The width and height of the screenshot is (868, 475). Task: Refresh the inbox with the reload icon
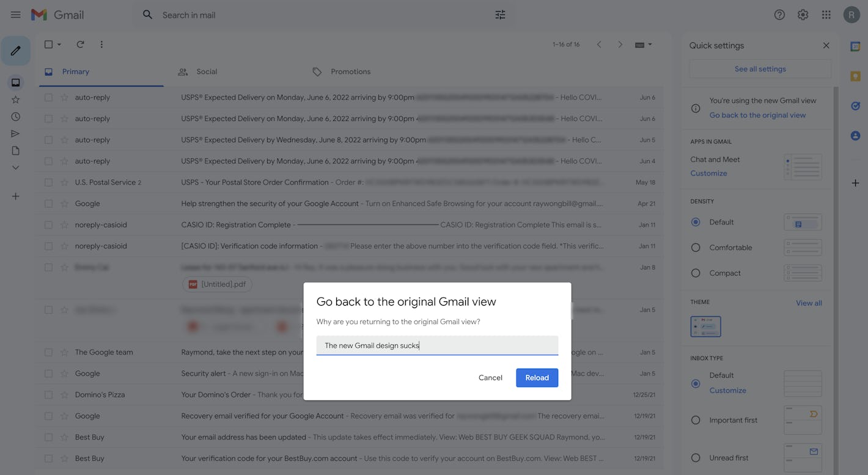[x=79, y=44]
